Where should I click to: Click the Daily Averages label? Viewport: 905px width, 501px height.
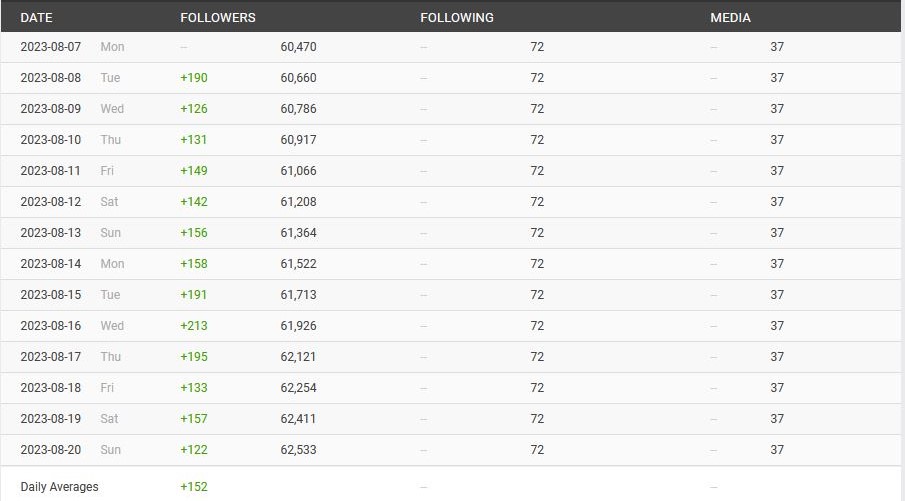pyautogui.click(x=59, y=487)
